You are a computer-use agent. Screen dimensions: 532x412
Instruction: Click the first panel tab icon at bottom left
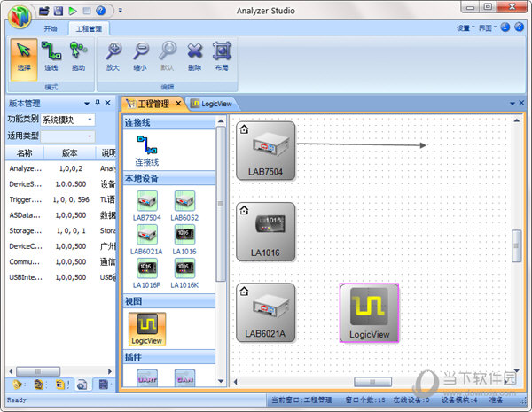(17, 385)
